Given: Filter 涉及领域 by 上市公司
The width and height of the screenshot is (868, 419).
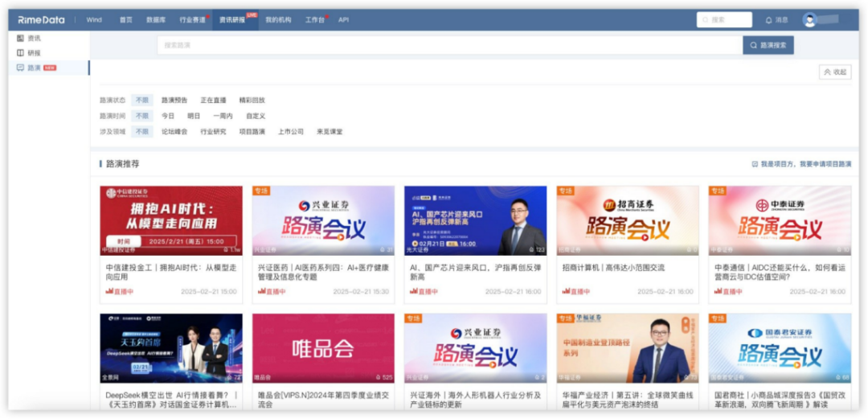Looking at the screenshot, I should pyautogui.click(x=291, y=132).
